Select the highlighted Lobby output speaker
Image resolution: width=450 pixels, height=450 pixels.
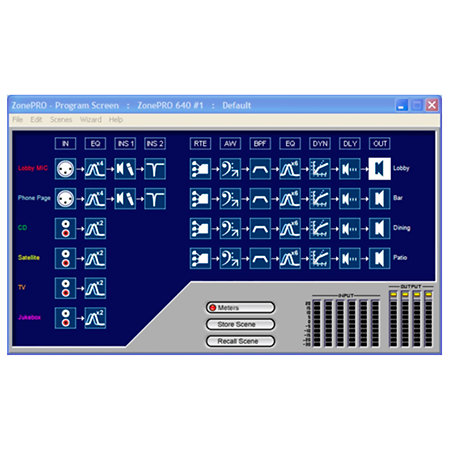coord(380,169)
